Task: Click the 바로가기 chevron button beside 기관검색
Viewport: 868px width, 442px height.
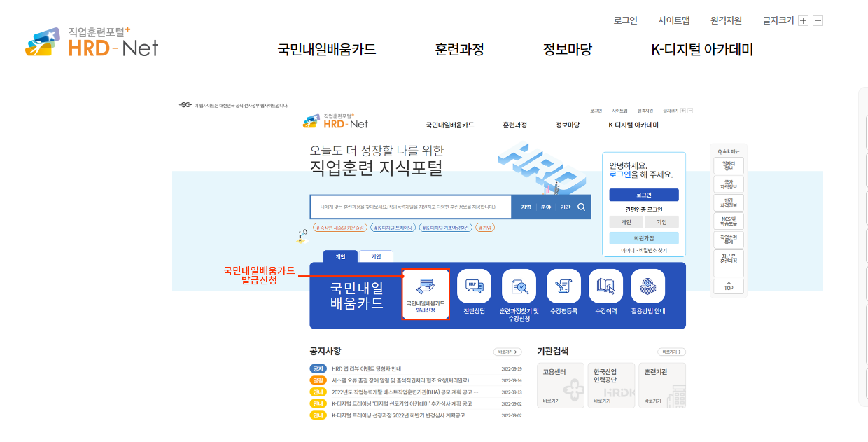Action: pos(671,352)
